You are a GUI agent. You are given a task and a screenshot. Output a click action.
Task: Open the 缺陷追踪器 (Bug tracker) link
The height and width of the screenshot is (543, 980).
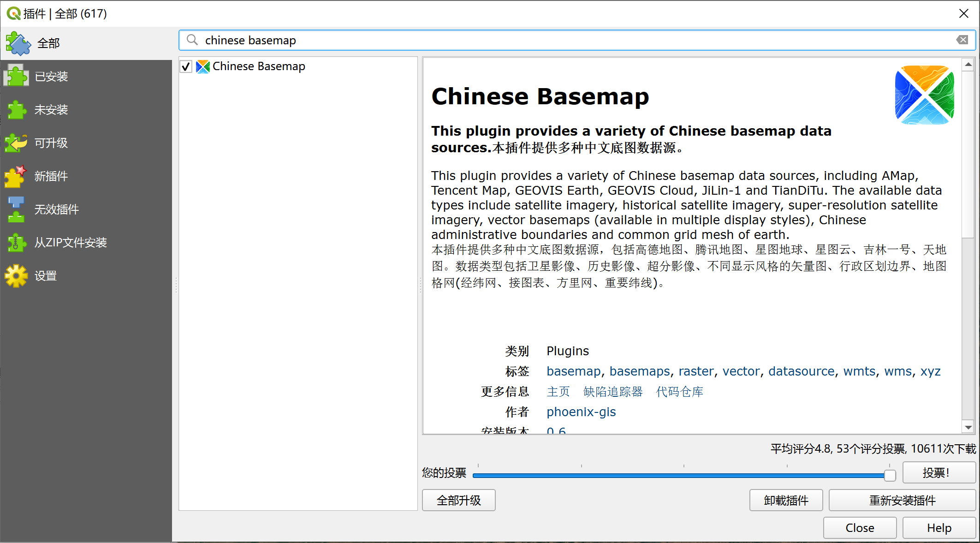pos(613,392)
